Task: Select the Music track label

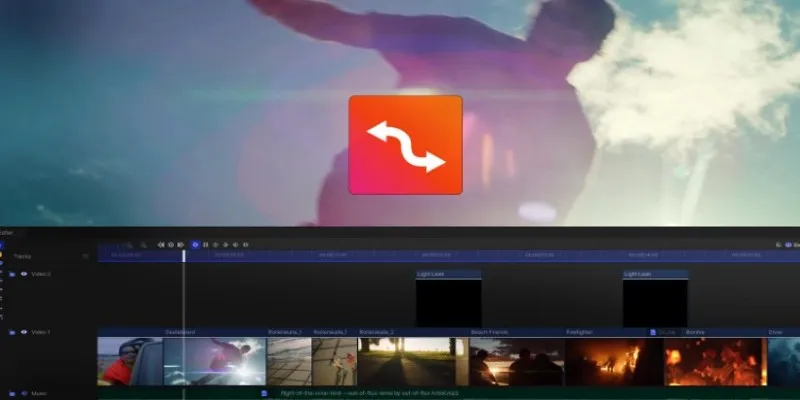Action: pos(39,393)
